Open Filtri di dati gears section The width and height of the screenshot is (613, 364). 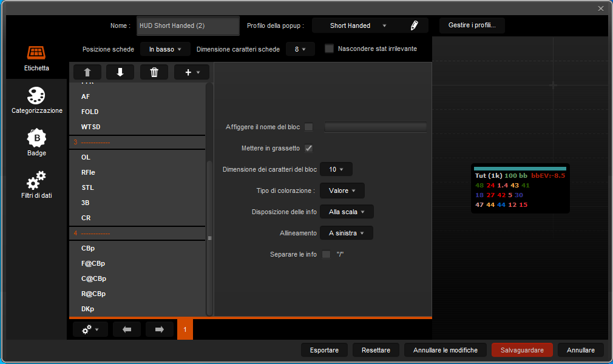36,185
